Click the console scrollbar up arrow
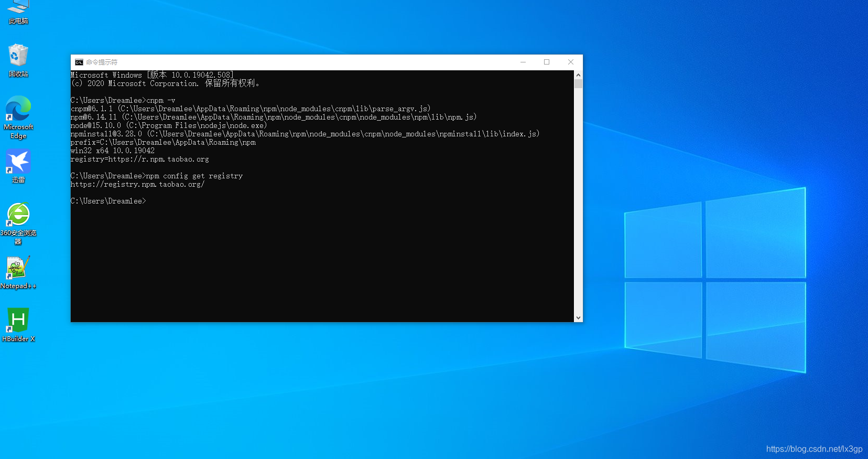This screenshot has height=459, width=868. coord(578,75)
